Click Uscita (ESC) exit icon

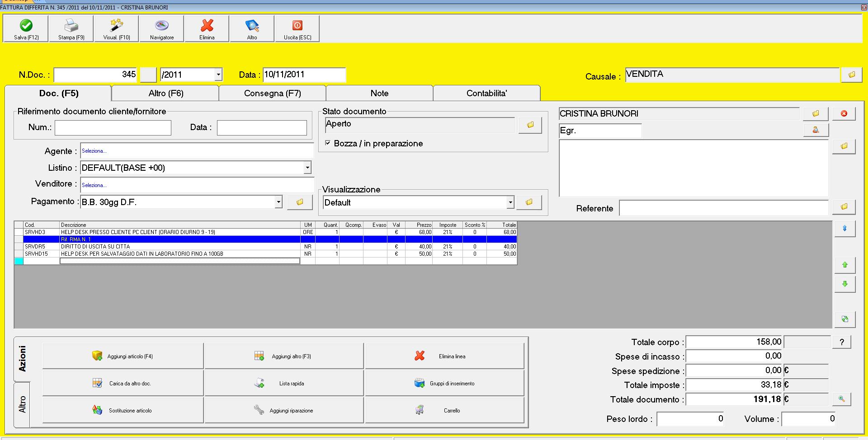[x=297, y=26]
